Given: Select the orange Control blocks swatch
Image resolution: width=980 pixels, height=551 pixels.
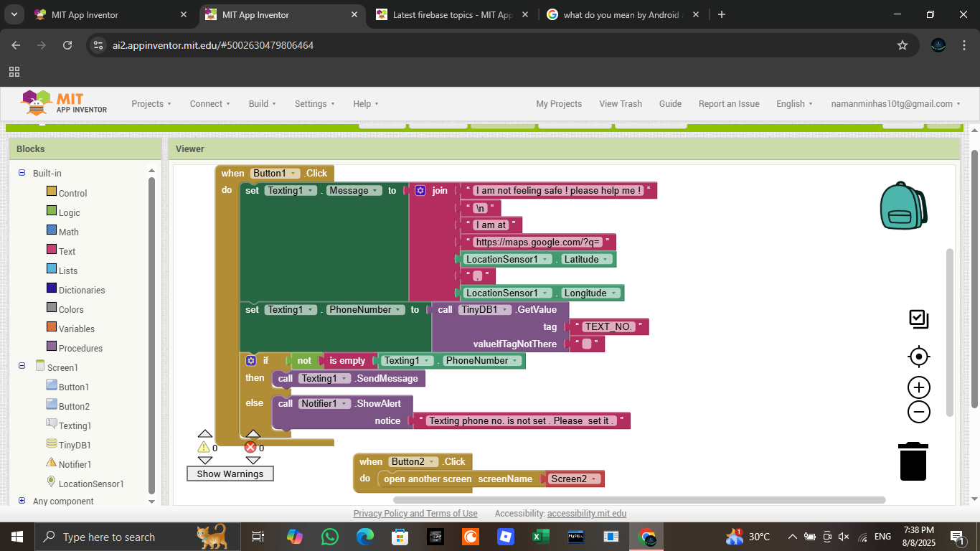Looking at the screenshot, I should [52, 192].
